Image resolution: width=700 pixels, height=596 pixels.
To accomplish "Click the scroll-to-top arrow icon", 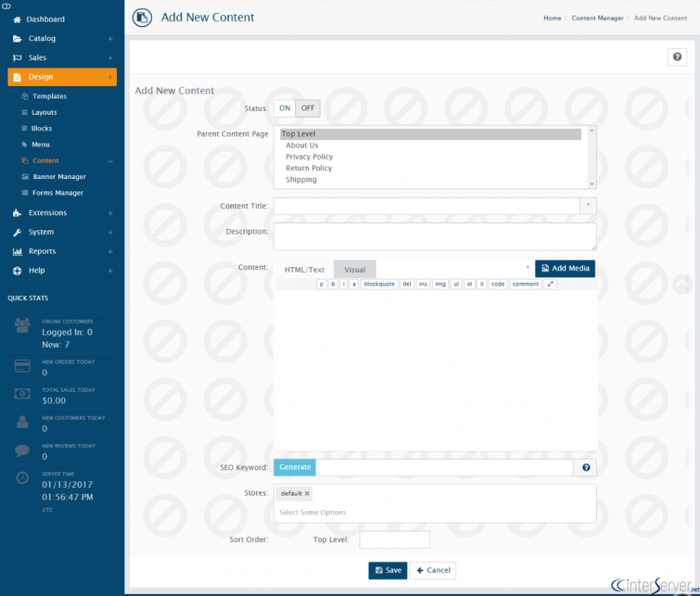I will pos(682,284).
